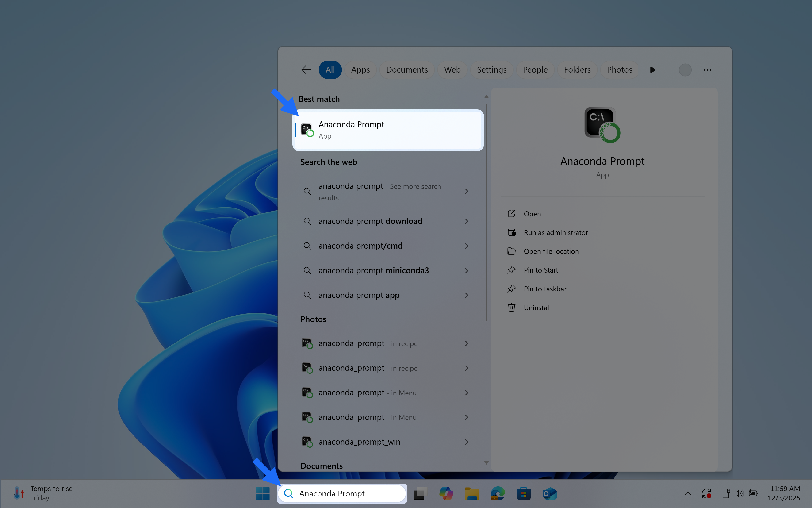Click the Open file location folder icon

(511, 251)
